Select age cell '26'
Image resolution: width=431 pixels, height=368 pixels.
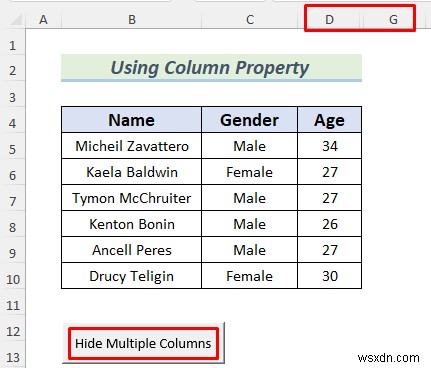pos(329,224)
